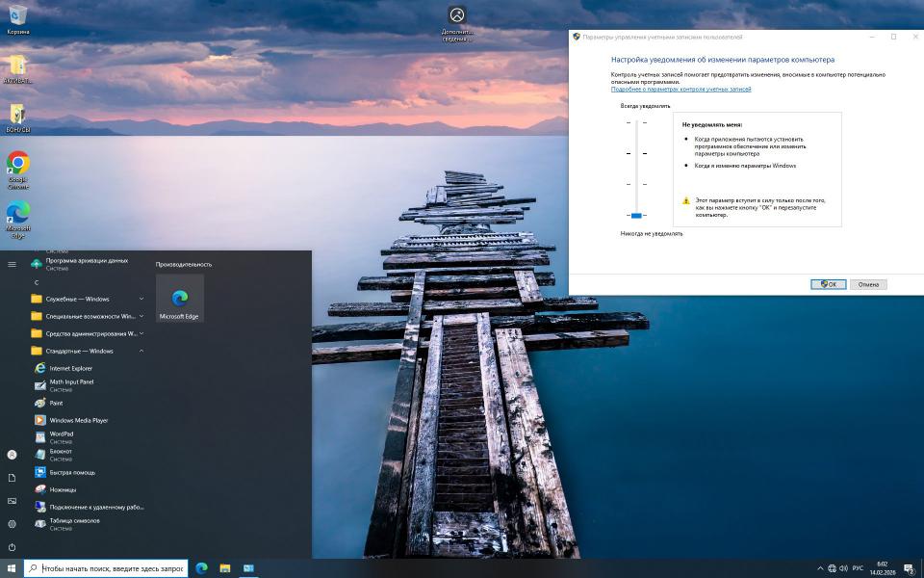This screenshot has width=924, height=578.
Task: Open the Recycle Bin (Корзина) desktop icon
Action: [x=17, y=15]
